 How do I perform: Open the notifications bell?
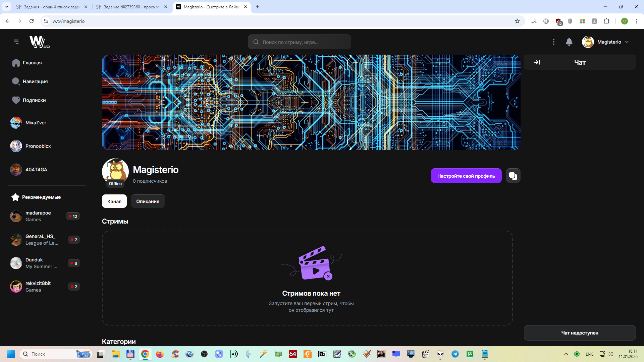[x=569, y=42]
